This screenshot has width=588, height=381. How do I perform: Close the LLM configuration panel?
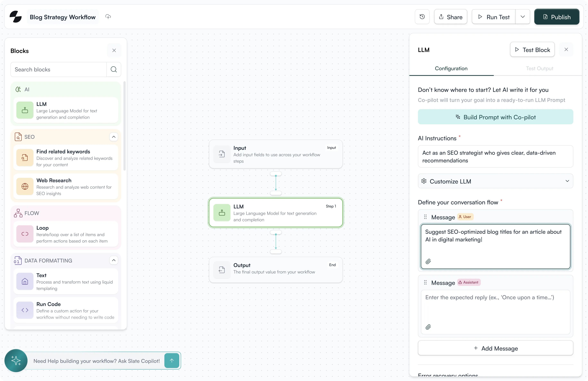click(566, 50)
